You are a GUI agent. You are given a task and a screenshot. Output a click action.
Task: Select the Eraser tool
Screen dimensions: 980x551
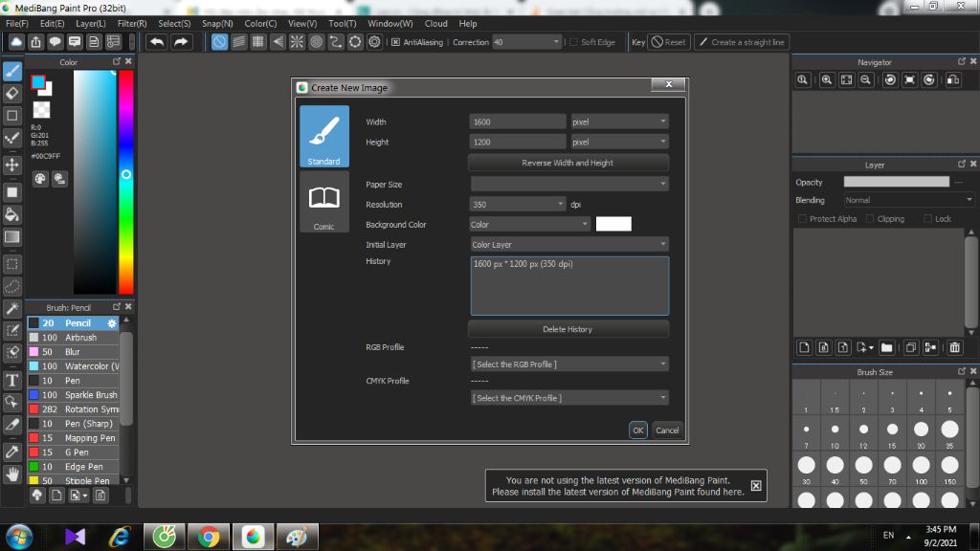pos(12,94)
